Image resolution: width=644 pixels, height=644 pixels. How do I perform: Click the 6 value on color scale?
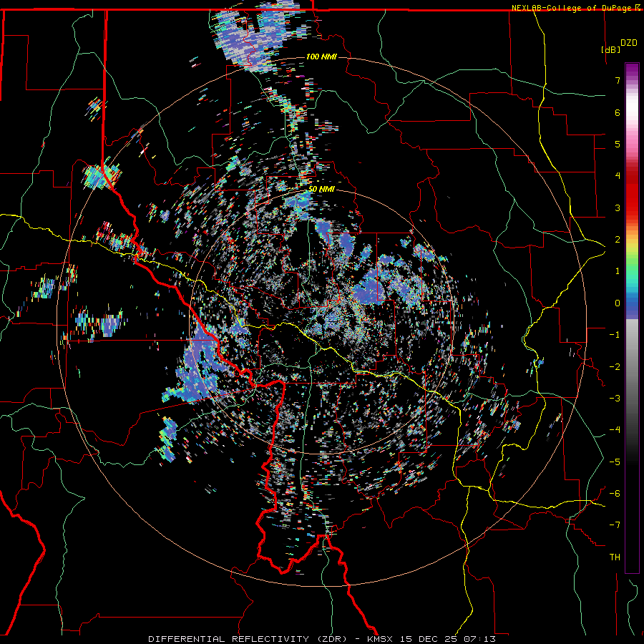[x=618, y=112]
